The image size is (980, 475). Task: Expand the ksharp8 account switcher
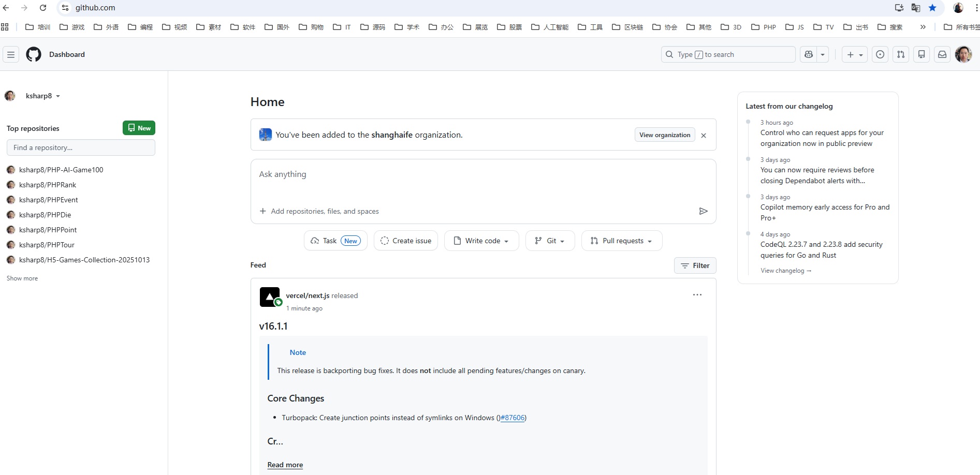click(42, 96)
